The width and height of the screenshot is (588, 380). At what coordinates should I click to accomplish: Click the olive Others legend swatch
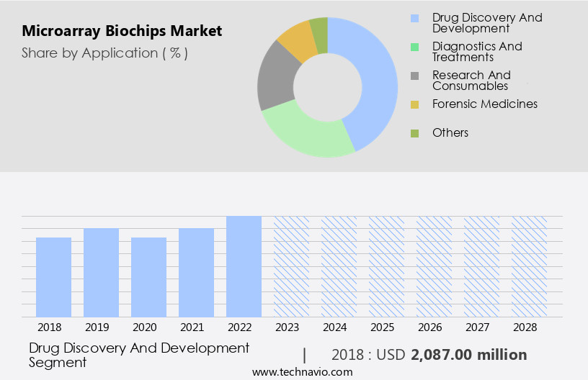tap(414, 133)
